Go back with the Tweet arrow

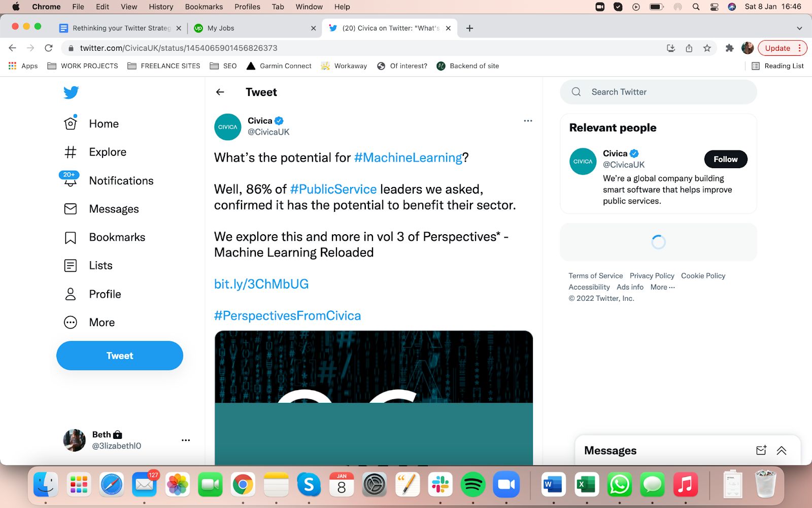pos(220,92)
